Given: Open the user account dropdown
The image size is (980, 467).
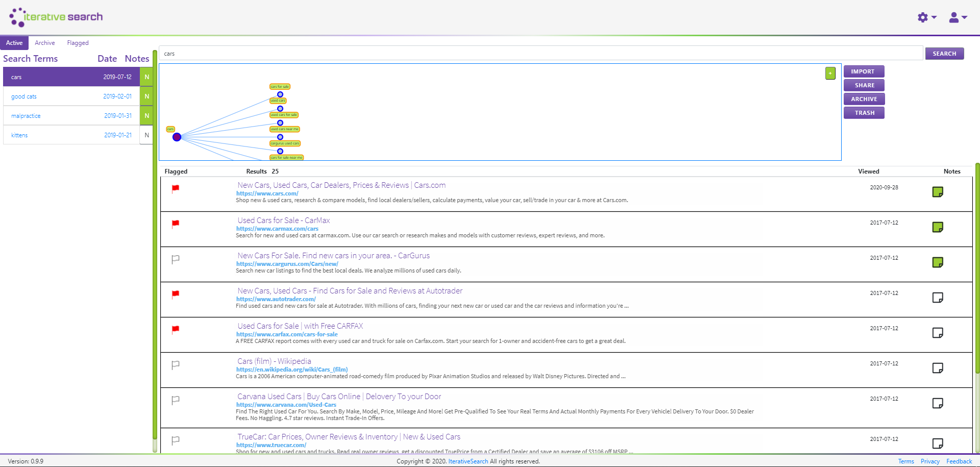Looking at the screenshot, I should pos(958,17).
